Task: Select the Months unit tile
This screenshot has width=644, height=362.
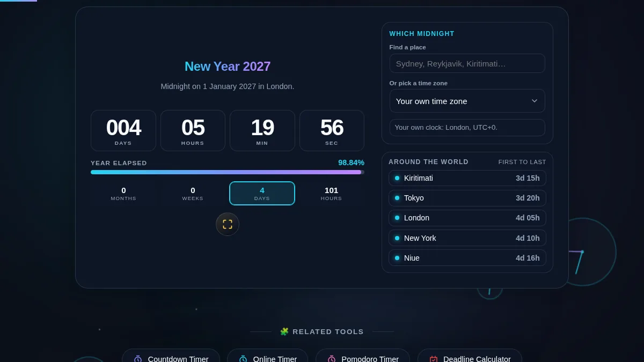Action: point(123,193)
